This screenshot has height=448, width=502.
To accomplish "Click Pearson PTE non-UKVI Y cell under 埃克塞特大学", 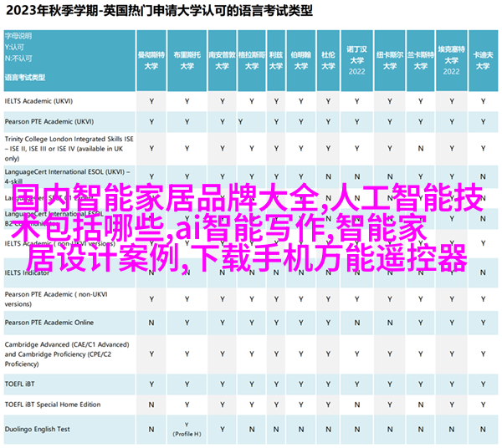I will tap(452, 299).
